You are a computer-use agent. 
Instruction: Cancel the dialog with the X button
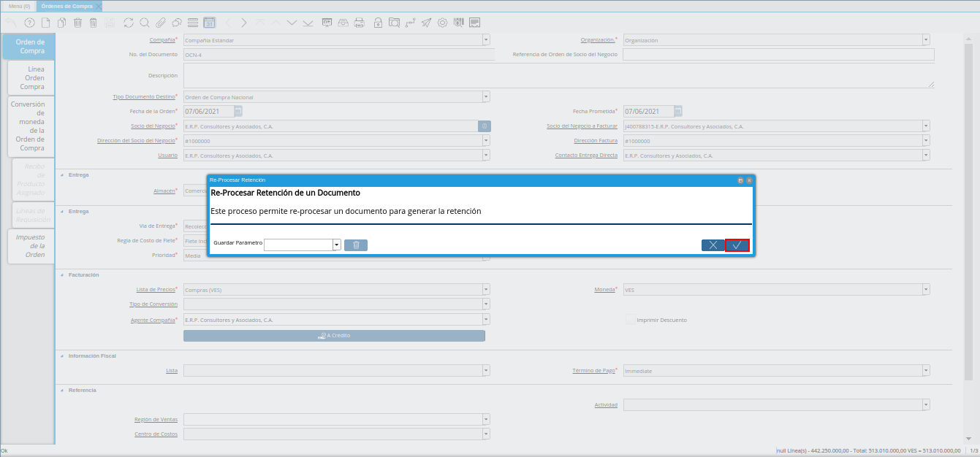tap(713, 245)
